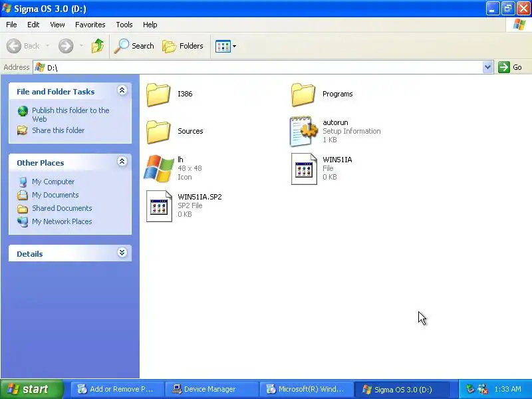Click the Back navigation button
This screenshot has height=399, width=532.
pos(23,46)
